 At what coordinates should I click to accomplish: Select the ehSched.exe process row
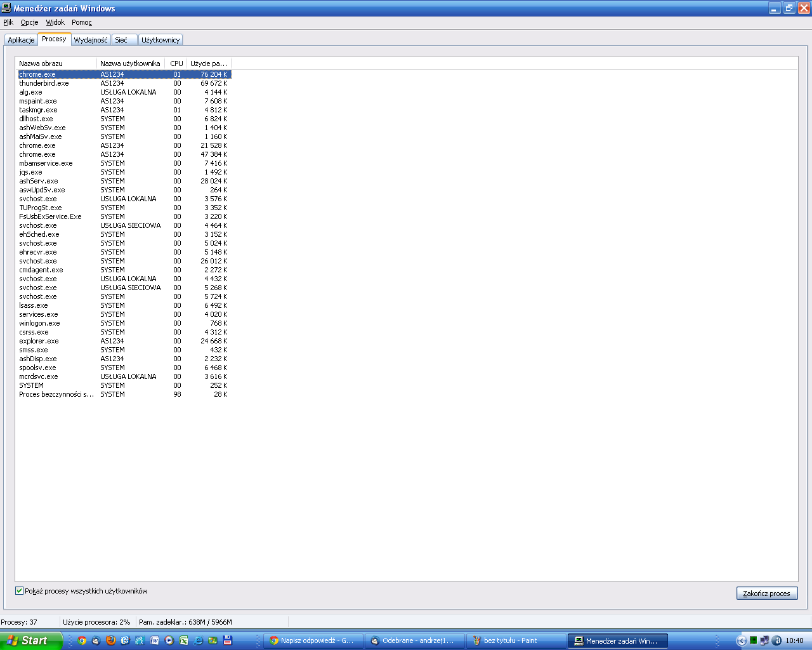coord(124,234)
